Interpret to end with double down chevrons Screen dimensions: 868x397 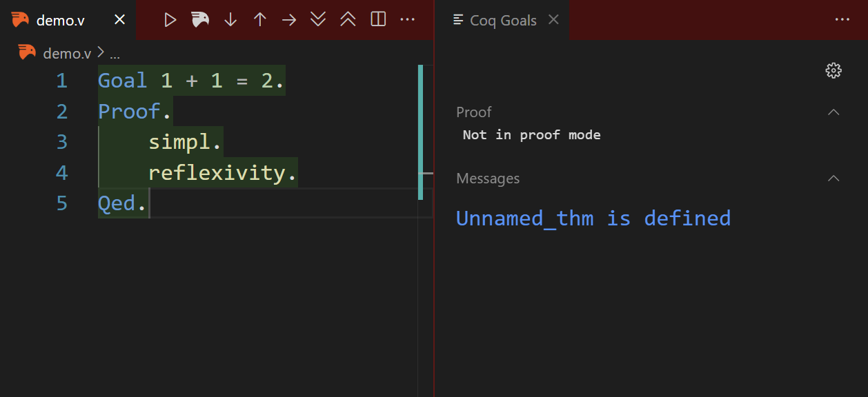318,20
